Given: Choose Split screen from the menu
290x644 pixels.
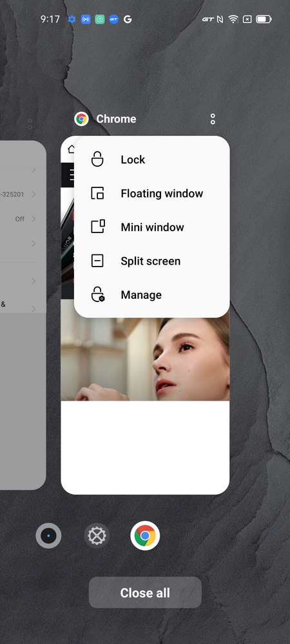Looking at the screenshot, I should pos(151,261).
